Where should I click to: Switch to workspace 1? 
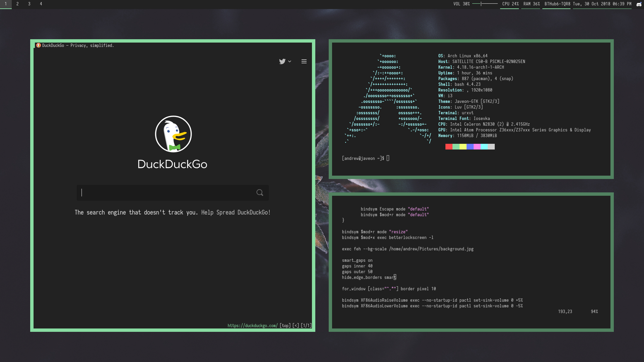click(6, 4)
